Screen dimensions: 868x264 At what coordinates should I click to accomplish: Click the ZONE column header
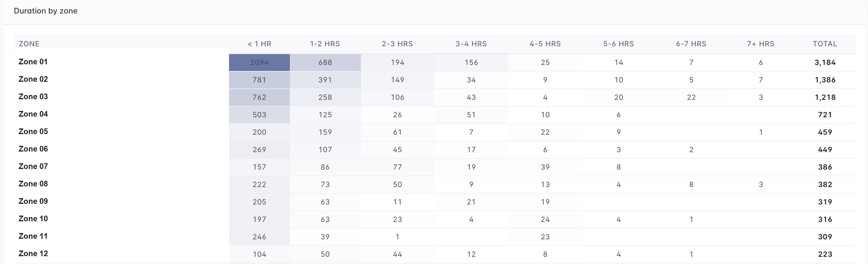pos(29,44)
